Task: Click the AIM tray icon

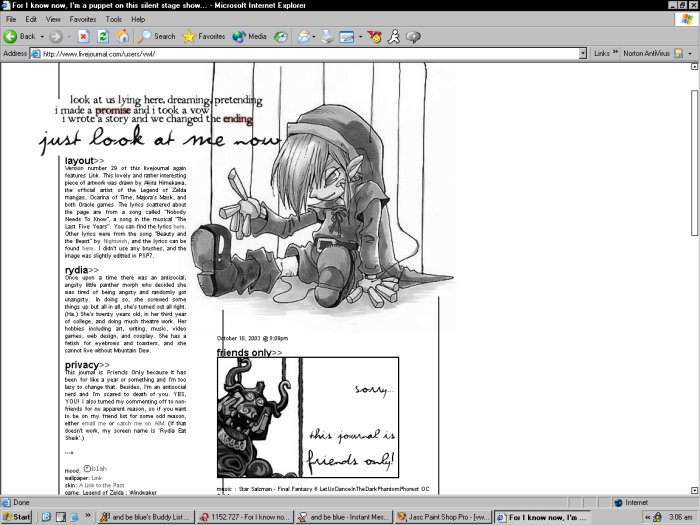Action: click(657, 517)
